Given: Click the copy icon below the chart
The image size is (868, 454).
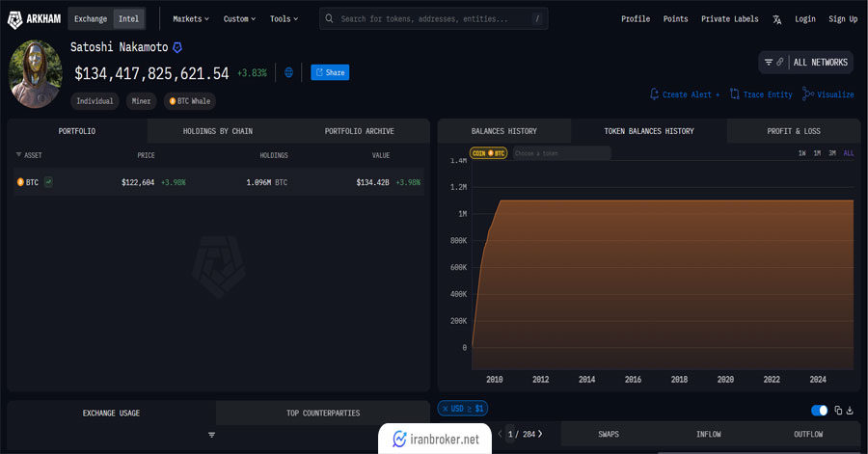Looking at the screenshot, I should [838, 411].
